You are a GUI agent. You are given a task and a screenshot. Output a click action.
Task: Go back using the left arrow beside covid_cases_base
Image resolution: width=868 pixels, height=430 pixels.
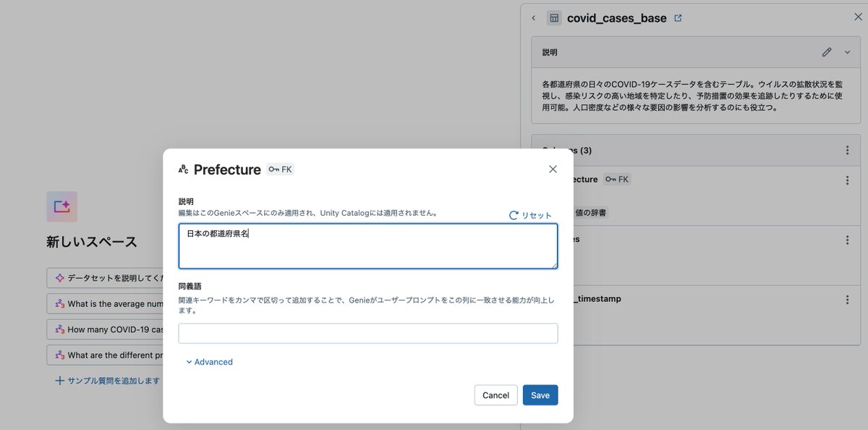coord(534,17)
